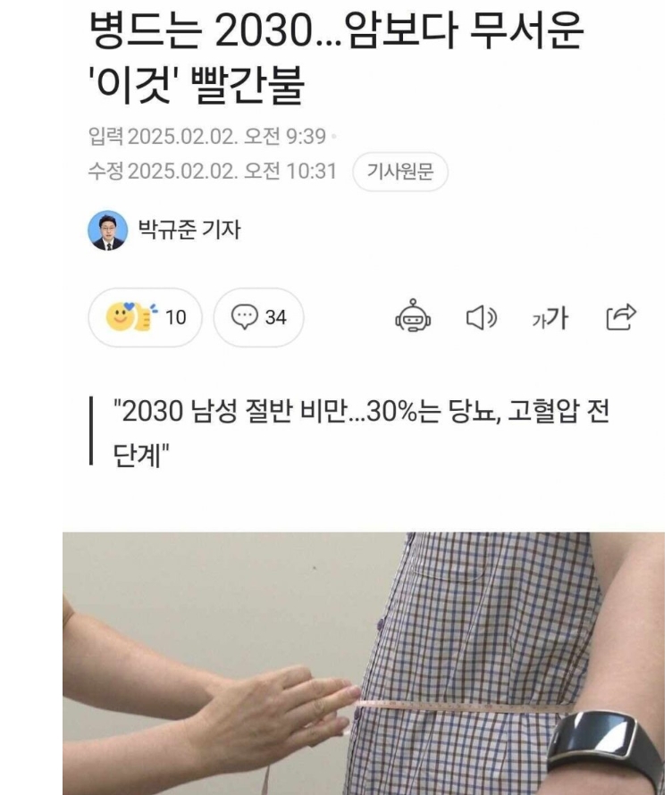Open the waist measurement article photo
Screen dimensions: 672x795
point(364,663)
